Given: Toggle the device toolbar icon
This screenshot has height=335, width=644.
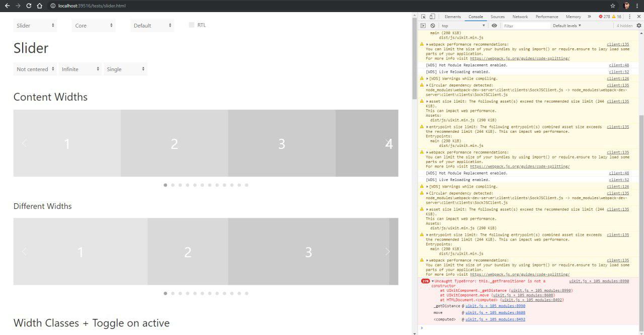Looking at the screenshot, I should (431, 16).
